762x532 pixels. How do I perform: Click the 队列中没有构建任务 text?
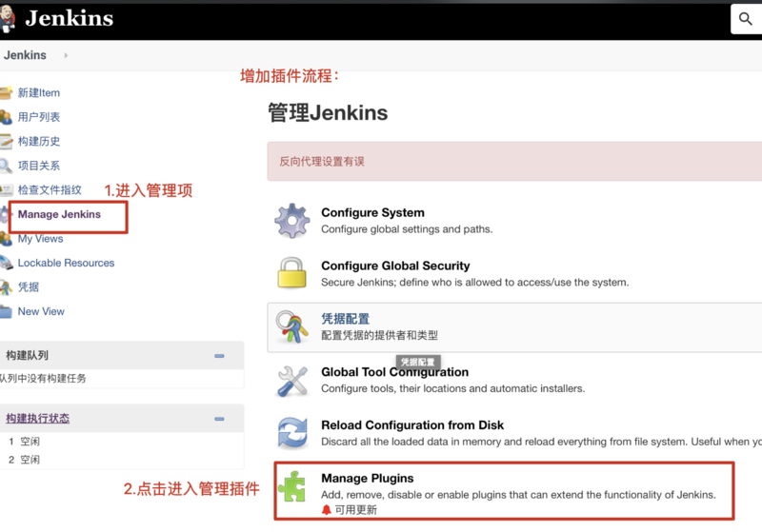point(43,378)
